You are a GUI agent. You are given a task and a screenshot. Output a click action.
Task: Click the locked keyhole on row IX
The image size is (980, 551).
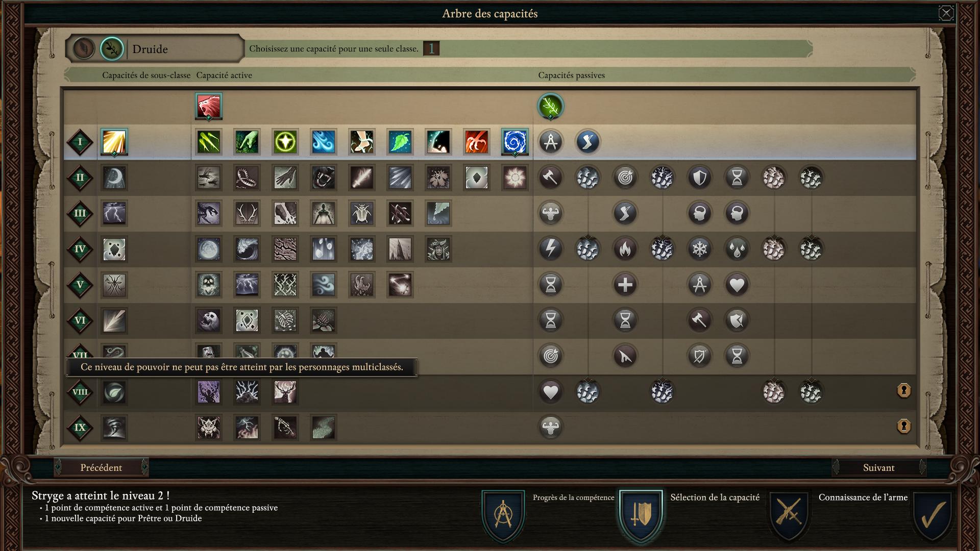point(903,426)
